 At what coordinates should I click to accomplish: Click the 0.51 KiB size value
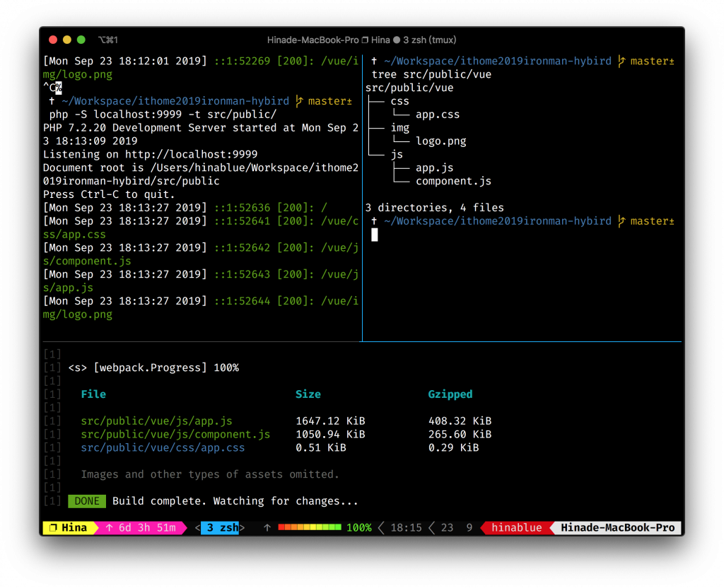[x=321, y=447]
